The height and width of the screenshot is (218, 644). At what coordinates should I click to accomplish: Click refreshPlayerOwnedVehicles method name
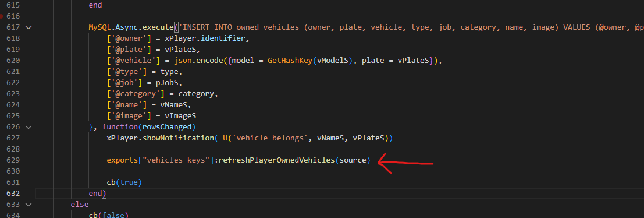pos(276,160)
